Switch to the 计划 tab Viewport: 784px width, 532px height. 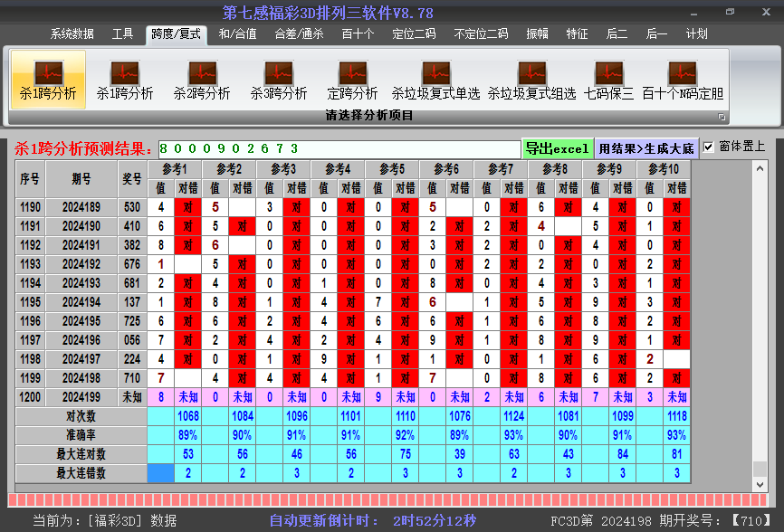coord(696,33)
